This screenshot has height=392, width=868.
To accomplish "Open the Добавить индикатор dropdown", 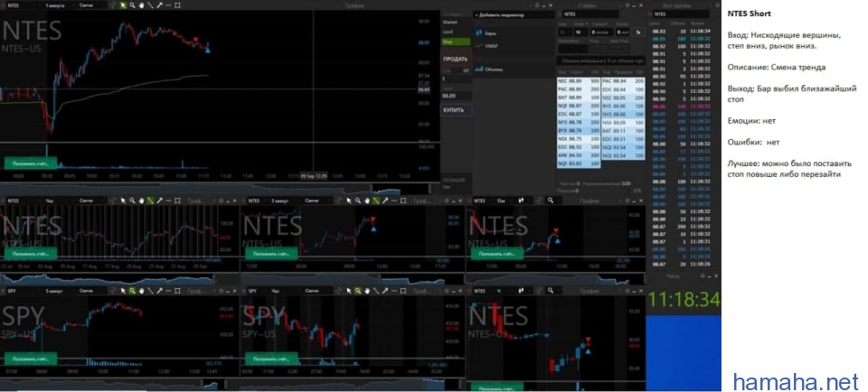I will point(514,15).
